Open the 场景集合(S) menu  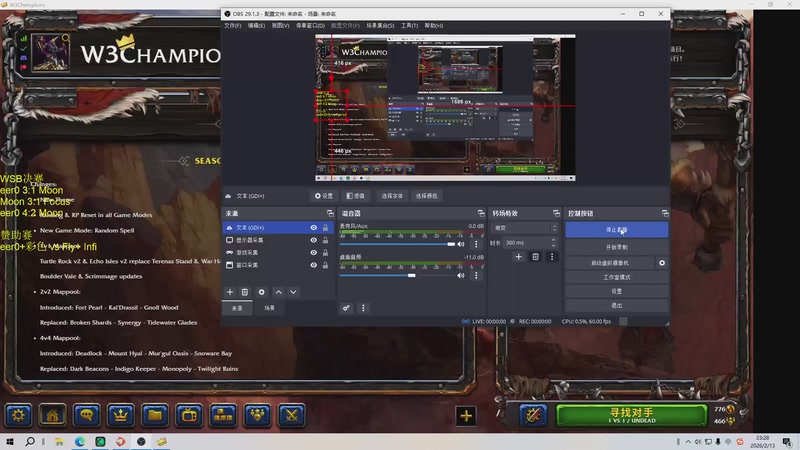tap(380, 26)
